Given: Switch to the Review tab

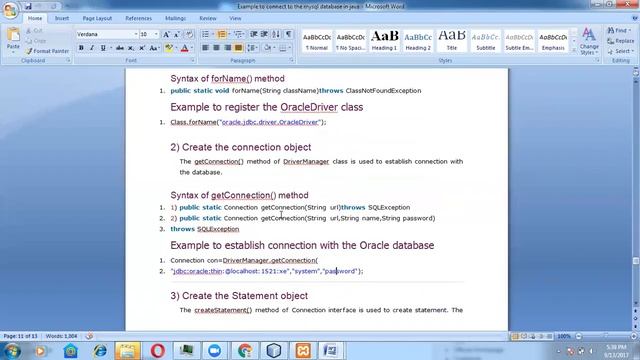Looking at the screenshot, I should click(x=208, y=18).
